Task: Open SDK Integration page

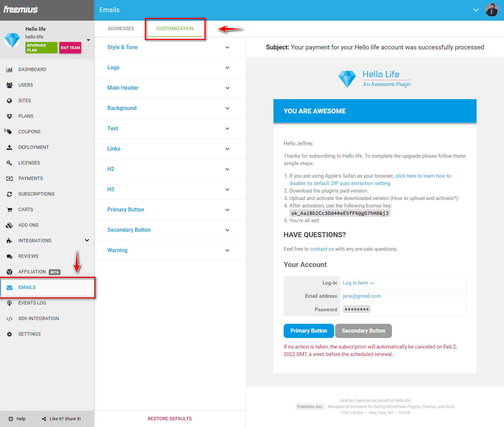Action: click(x=47, y=318)
